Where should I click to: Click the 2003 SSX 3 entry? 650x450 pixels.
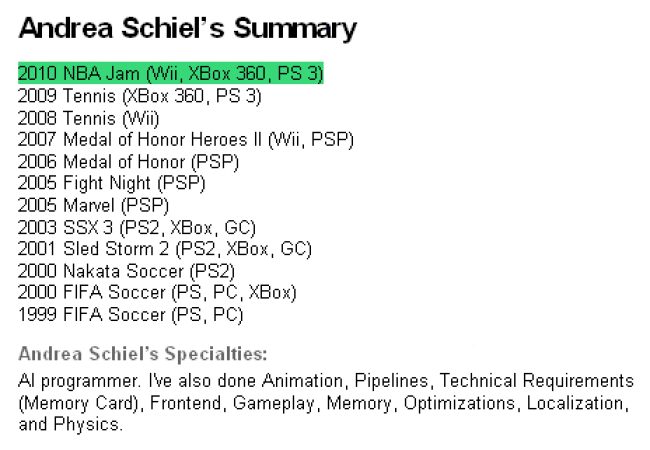[x=137, y=227]
